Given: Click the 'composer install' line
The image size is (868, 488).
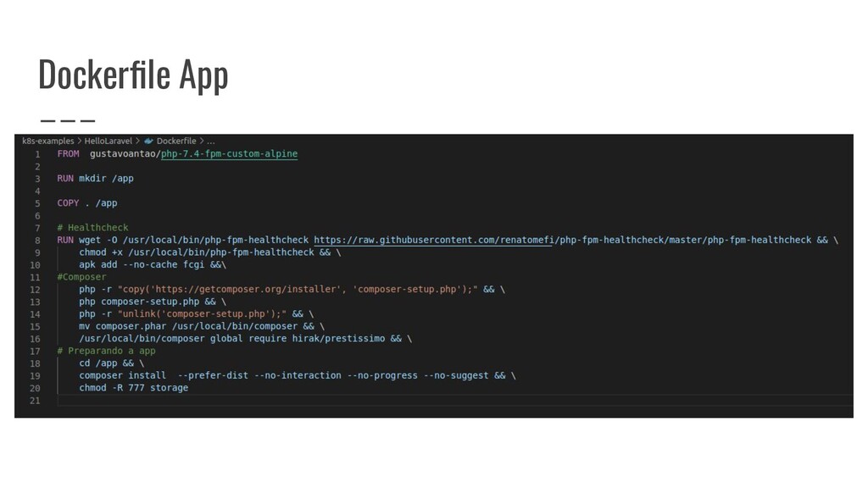Looking at the screenshot, I should [x=298, y=375].
